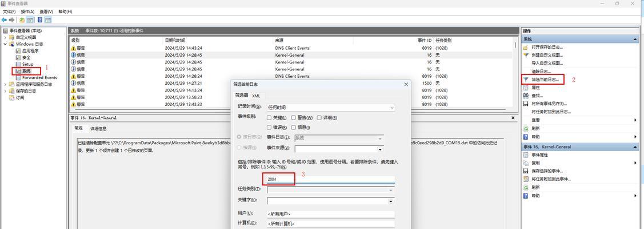The height and width of the screenshot is (229, 644).
Task: Open the 文件(F) menu
Action: point(9,11)
